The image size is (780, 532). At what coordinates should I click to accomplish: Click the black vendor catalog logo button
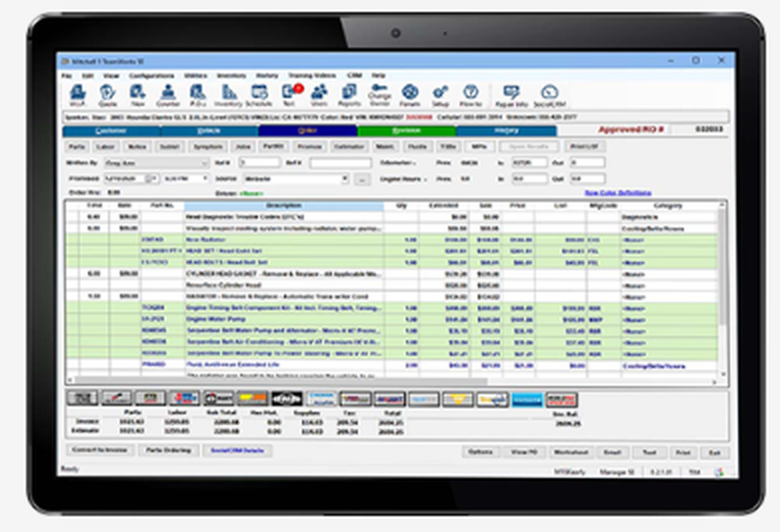point(287,399)
